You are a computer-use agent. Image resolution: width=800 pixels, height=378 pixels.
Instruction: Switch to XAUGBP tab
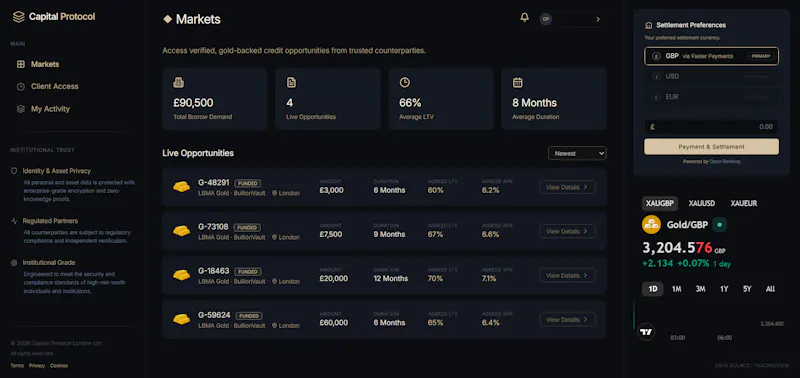click(660, 204)
